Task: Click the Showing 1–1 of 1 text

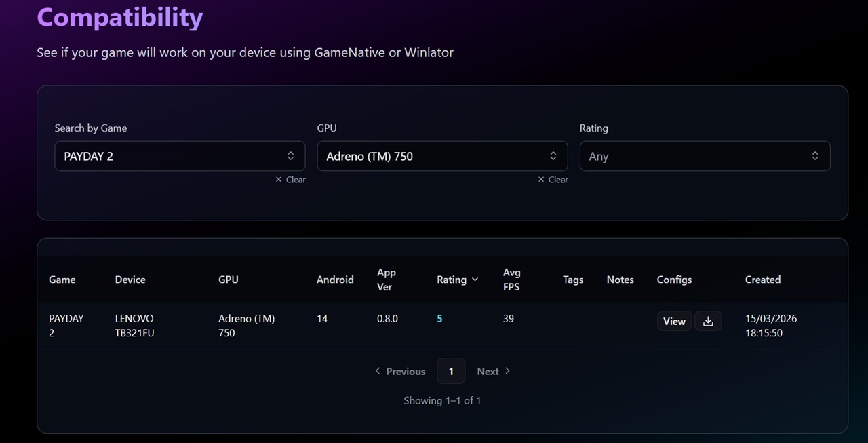Action: 442,400
